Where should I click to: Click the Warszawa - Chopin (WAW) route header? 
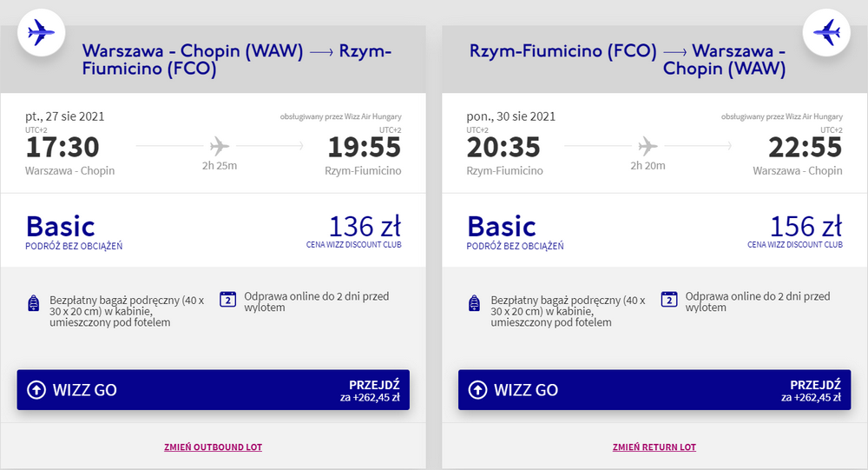tap(237, 59)
